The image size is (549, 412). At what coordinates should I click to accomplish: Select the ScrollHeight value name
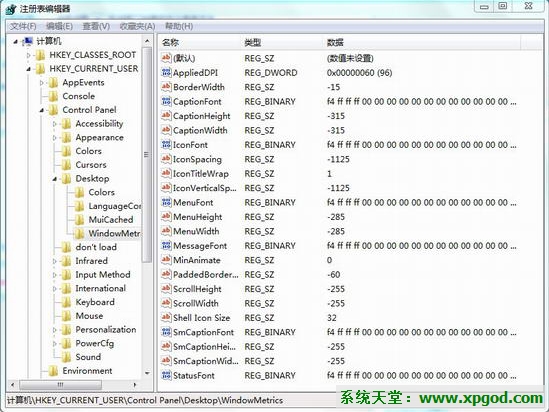(x=197, y=289)
